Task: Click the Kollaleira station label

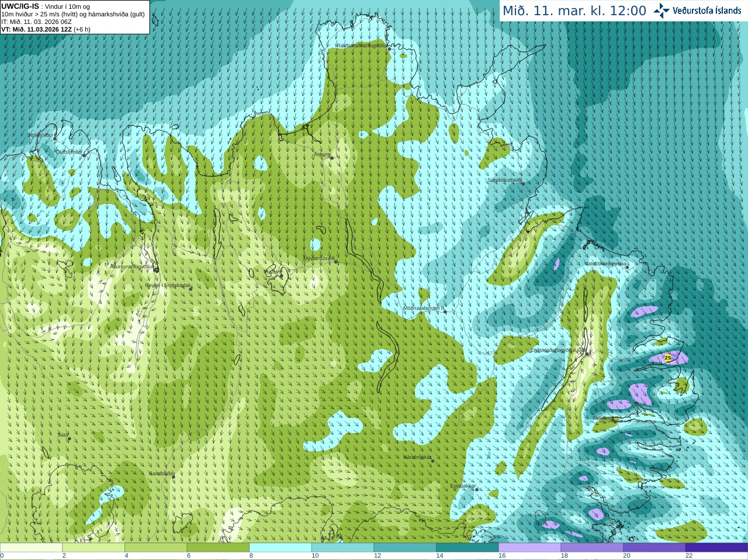Action: [x=603, y=418]
